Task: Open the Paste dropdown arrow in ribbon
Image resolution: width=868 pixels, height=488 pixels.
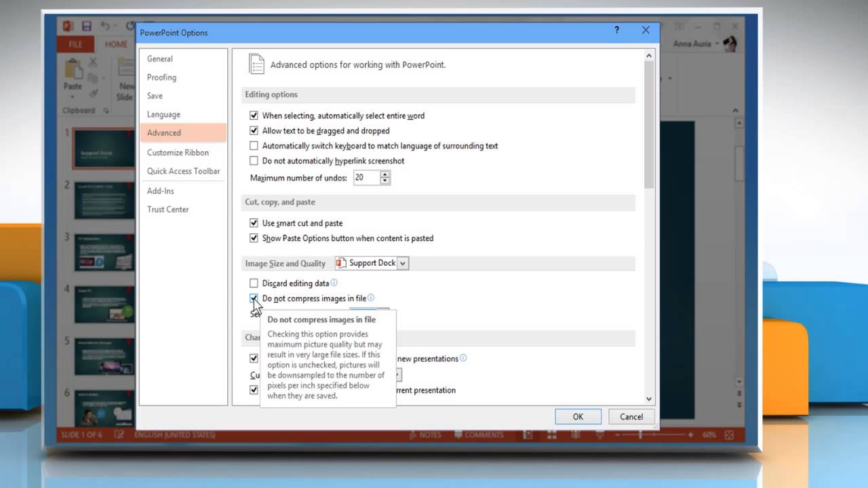Action: tap(73, 96)
